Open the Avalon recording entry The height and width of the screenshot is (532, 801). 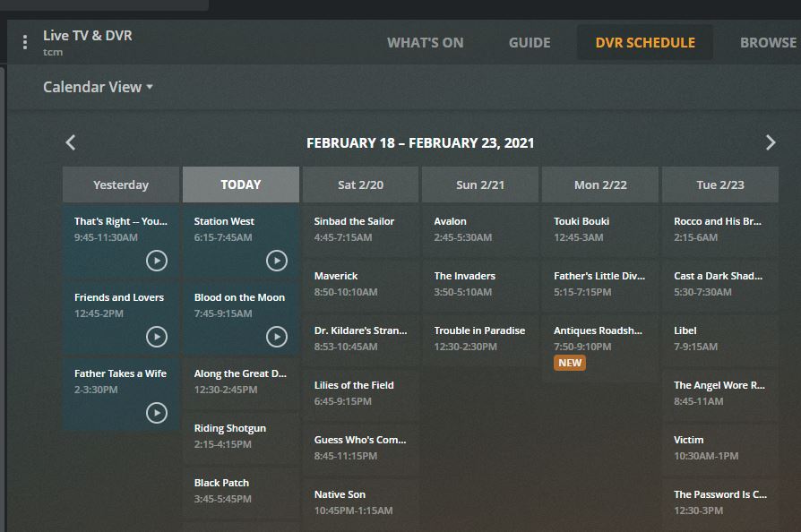(x=480, y=229)
